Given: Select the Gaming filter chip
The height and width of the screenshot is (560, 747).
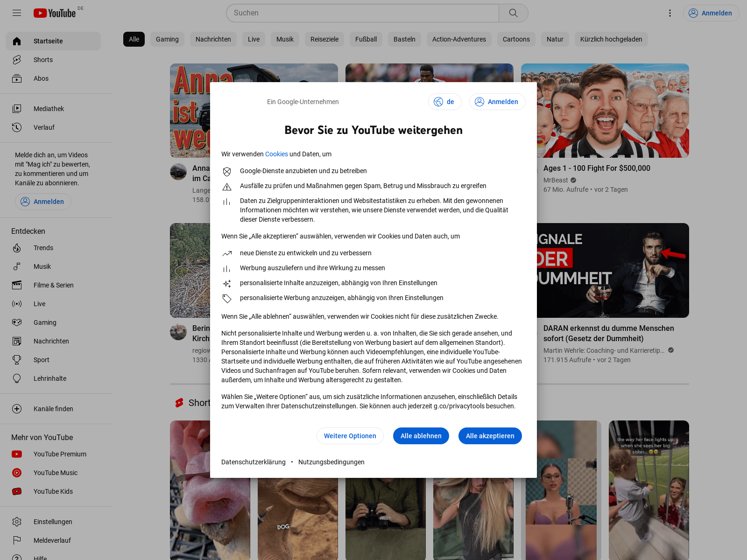Looking at the screenshot, I should pyautogui.click(x=167, y=39).
